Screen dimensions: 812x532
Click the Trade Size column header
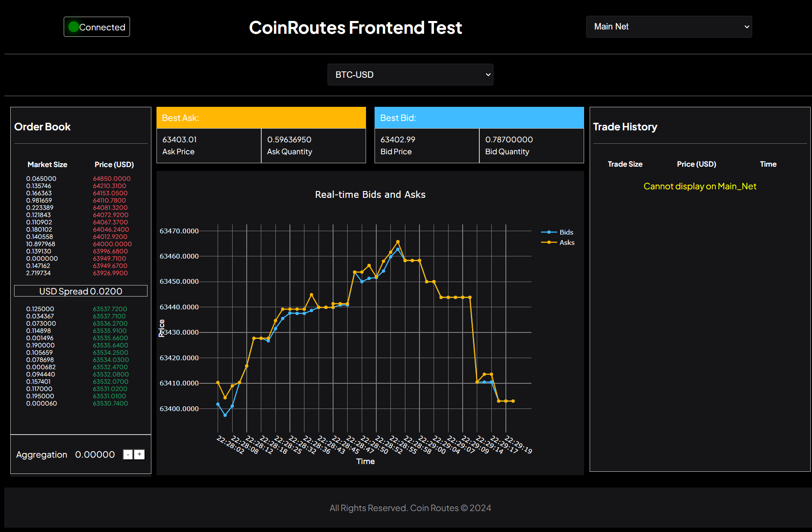click(x=625, y=164)
